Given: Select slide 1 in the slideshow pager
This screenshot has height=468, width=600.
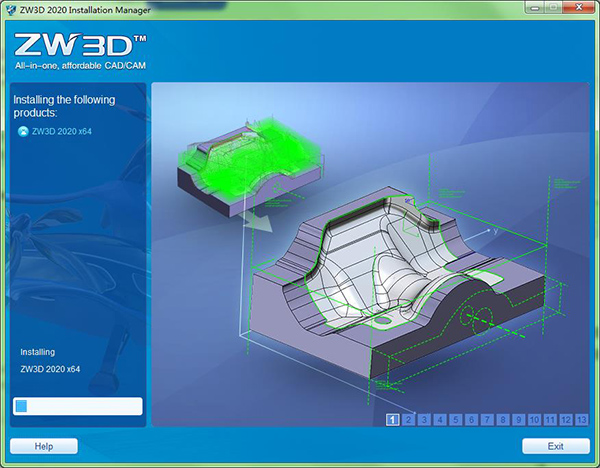Looking at the screenshot, I should 393,419.
